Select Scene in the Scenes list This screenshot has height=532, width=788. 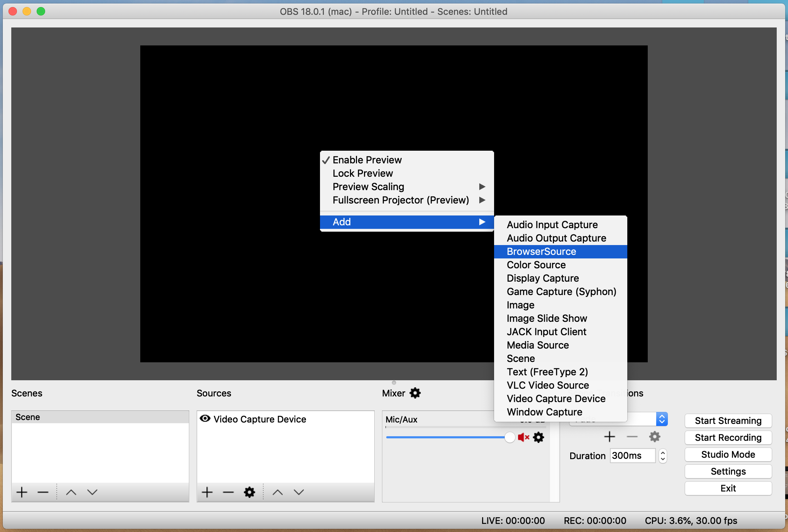100,417
